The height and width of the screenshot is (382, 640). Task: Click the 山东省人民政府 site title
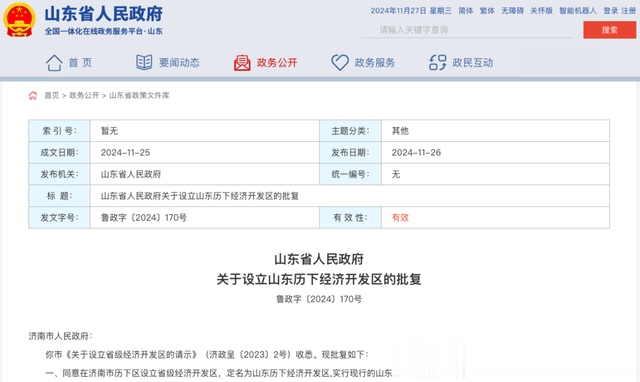tap(104, 14)
